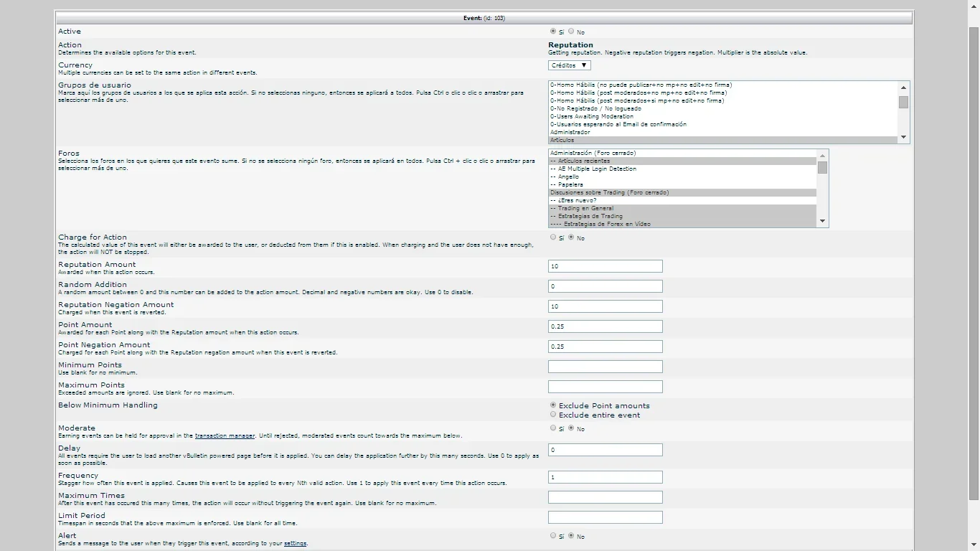Select 'Administrador' in user groups list

(x=723, y=133)
